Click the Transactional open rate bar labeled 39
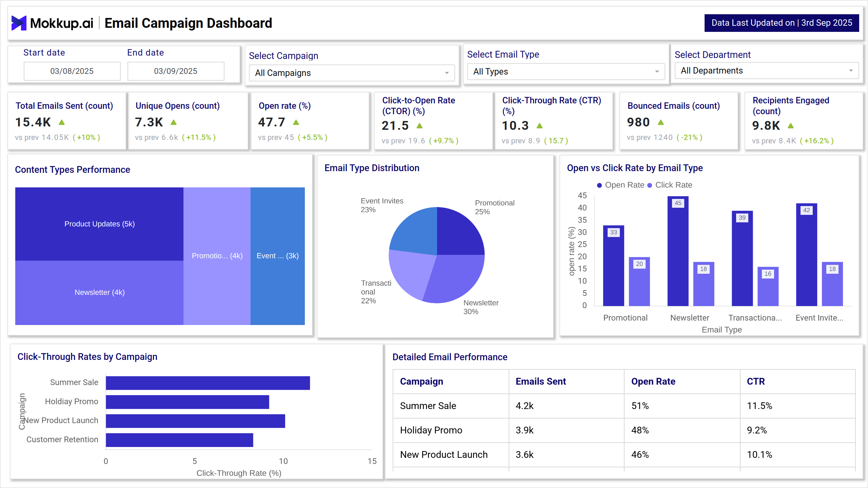The image size is (868, 488). [743, 259]
